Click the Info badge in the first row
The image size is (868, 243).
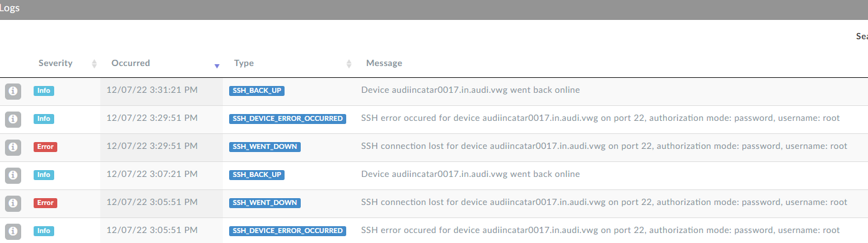click(x=44, y=90)
